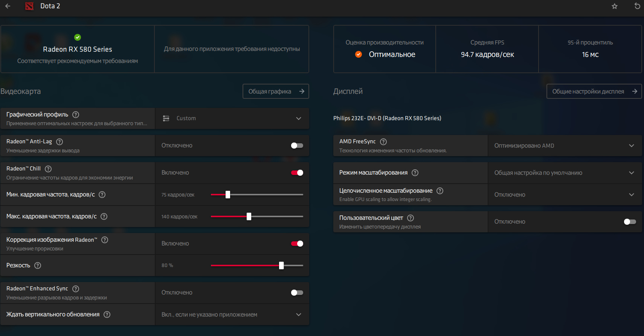This screenshot has width=644, height=336.
Task: Open Общая графика settings
Action: pos(276,91)
